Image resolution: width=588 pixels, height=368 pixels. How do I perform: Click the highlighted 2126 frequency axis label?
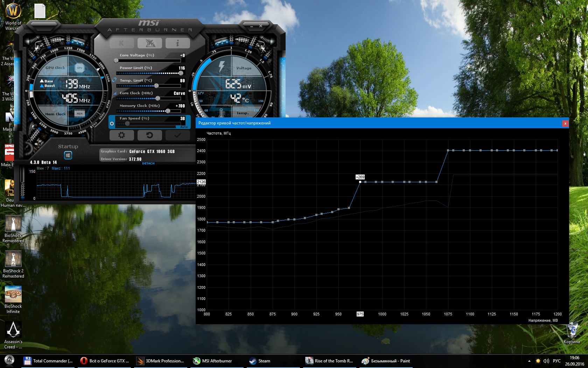click(201, 182)
